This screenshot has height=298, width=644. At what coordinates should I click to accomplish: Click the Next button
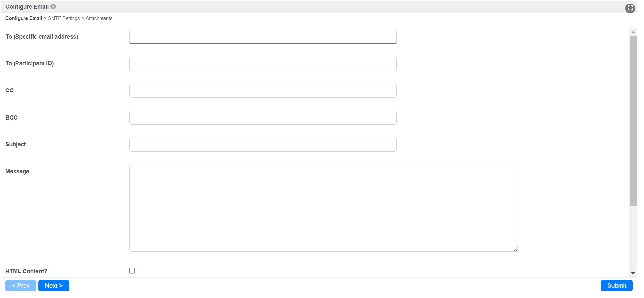(54, 285)
